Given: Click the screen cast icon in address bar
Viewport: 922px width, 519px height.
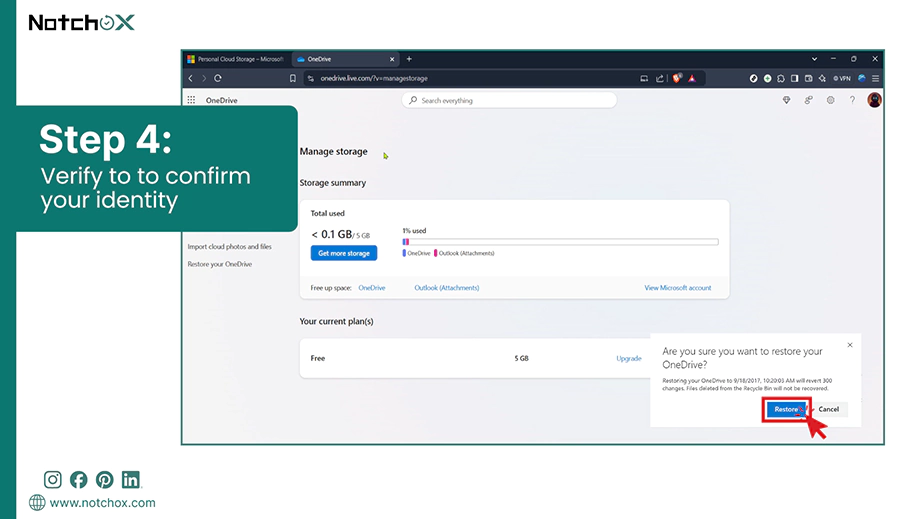Looking at the screenshot, I should [x=644, y=78].
